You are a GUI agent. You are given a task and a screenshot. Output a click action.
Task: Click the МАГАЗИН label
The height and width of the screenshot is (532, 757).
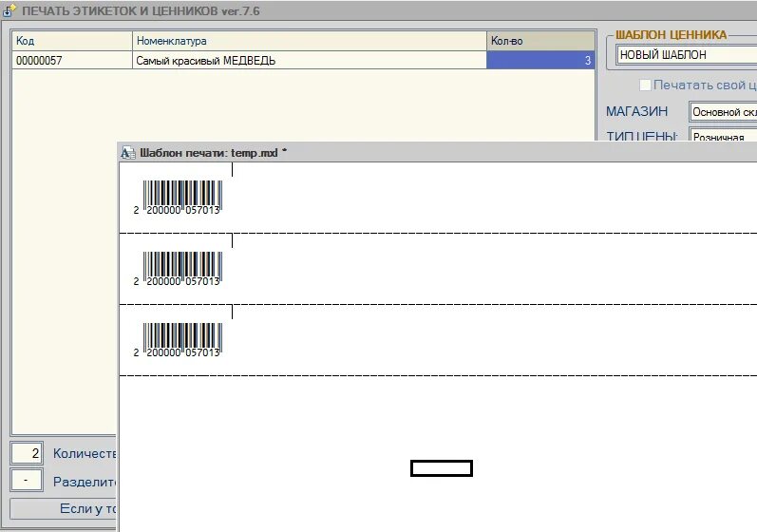[x=636, y=111]
